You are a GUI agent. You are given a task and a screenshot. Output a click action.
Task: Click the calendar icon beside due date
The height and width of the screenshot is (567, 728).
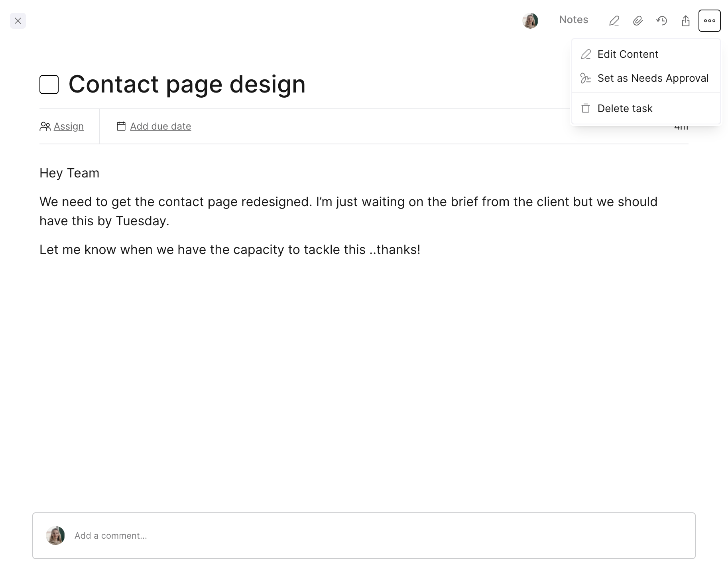point(121,126)
